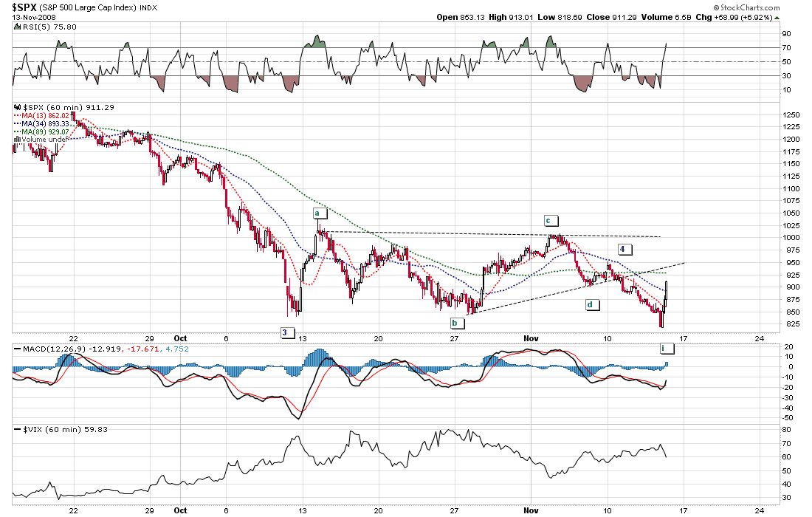Screen dimensions: 812x517
Task: Click the wave "a" annotation box
Action: pyautogui.click(x=319, y=213)
